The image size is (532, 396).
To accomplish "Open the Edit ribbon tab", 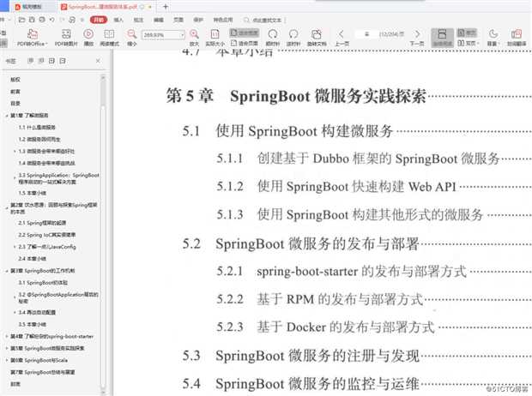I will click(159, 20).
